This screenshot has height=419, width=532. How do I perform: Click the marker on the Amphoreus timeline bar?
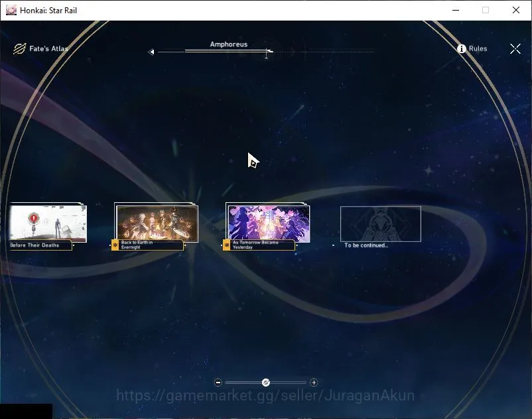coord(267,56)
